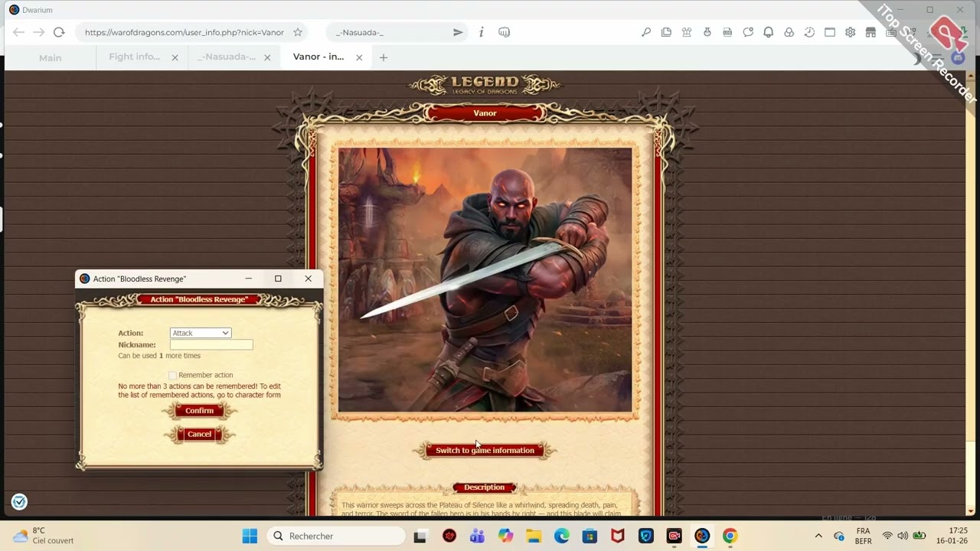Bookmark page with the star icon
The height and width of the screenshot is (551, 980).
[x=298, y=32]
